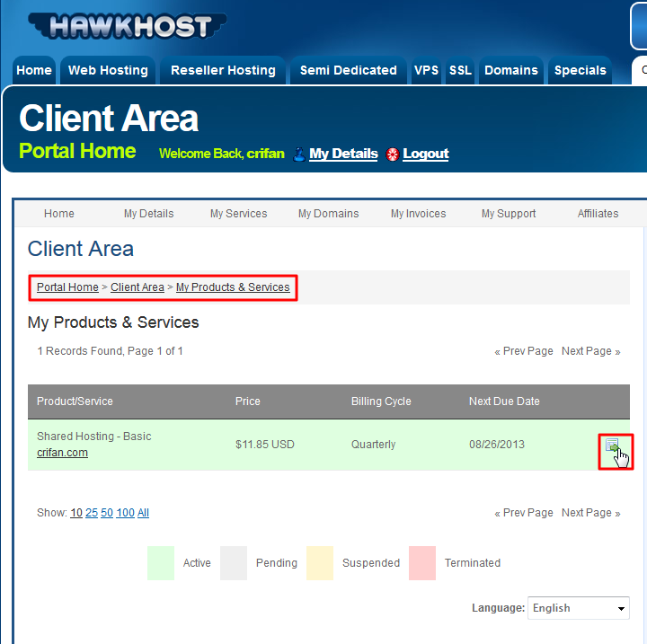Click lower Next Page link
The image size is (647, 644).
click(591, 513)
